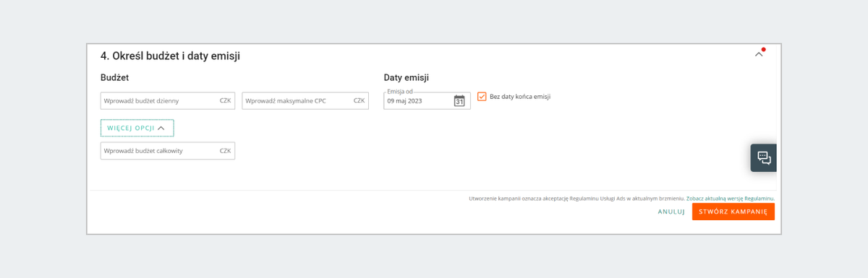Focus the 'Wprowadź budżet dzienny' field
The height and width of the screenshot is (278, 868).
tap(168, 100)
